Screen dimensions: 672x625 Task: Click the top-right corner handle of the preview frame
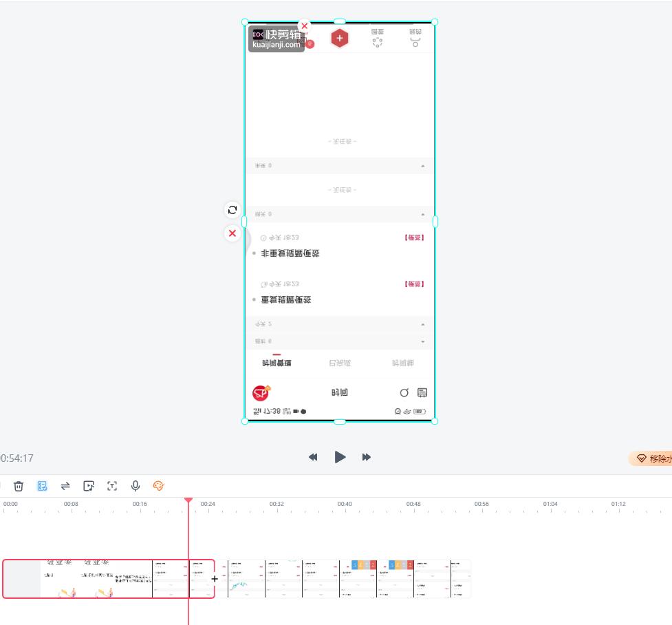(x=435, y=22)
